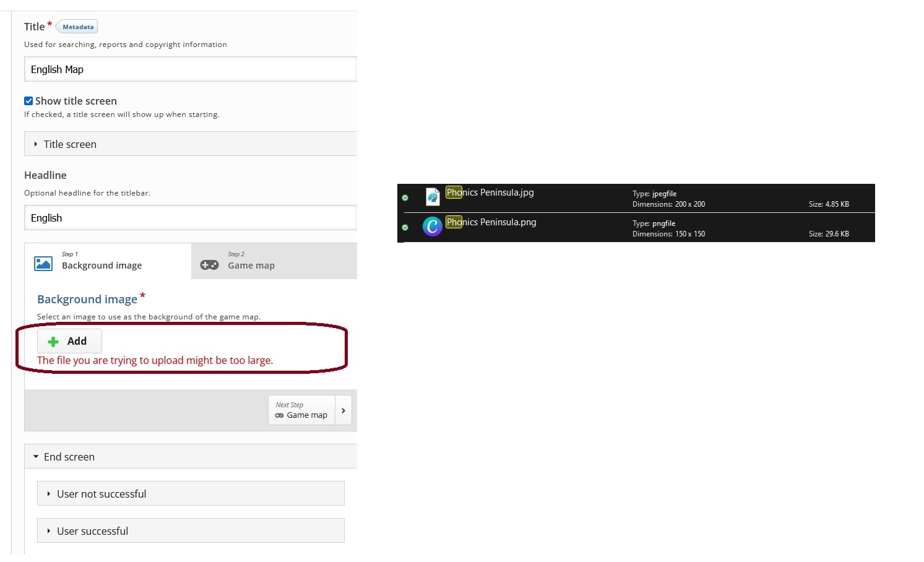The width and height of the screenshot is (924, 562).
Task: Collapse the End screen section
Action: pyautogui.click(x=191, y=456)
